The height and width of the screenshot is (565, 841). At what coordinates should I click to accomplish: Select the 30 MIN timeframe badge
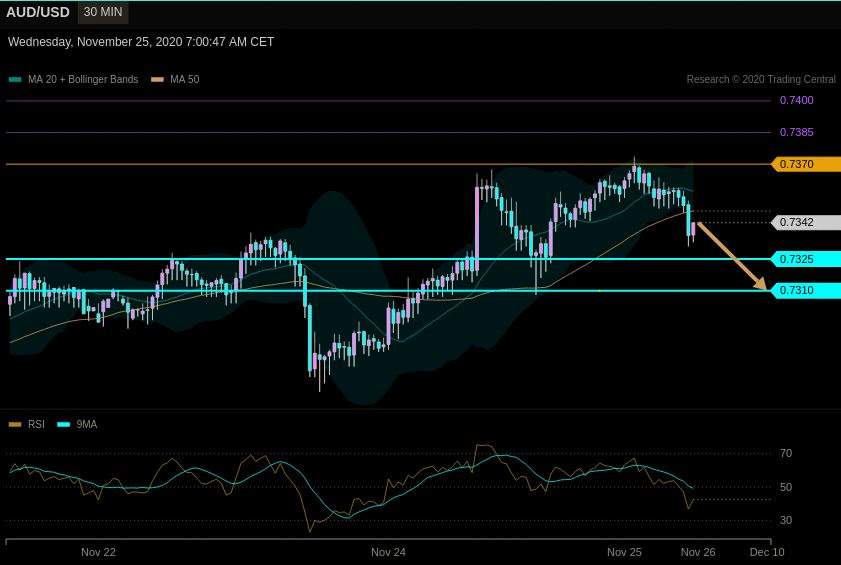coord(103,12)
